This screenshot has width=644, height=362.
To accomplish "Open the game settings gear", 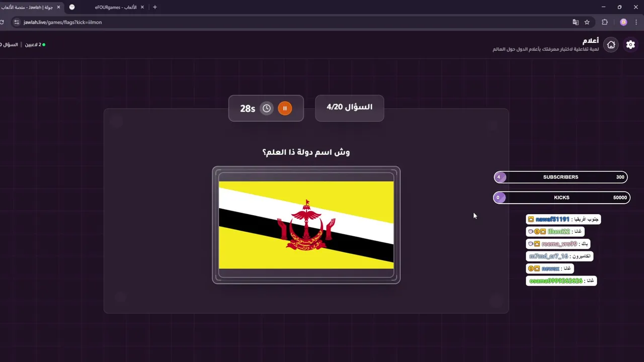I will pyautogui.click(x=630, y=45).
